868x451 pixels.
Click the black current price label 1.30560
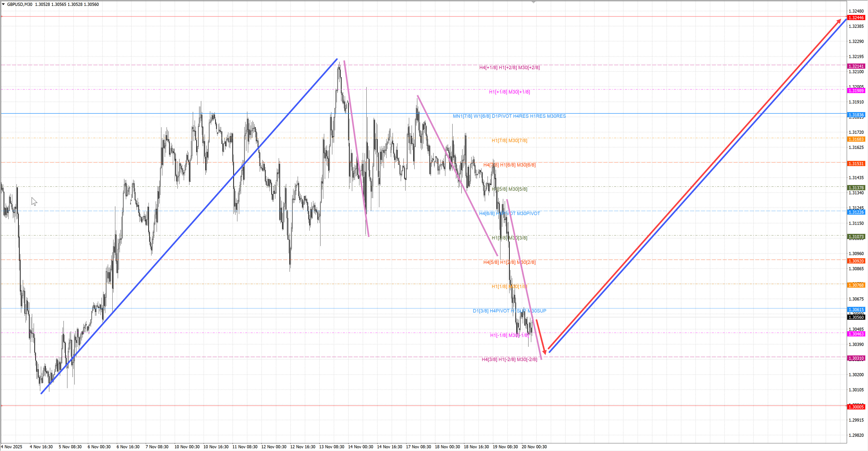856,317
